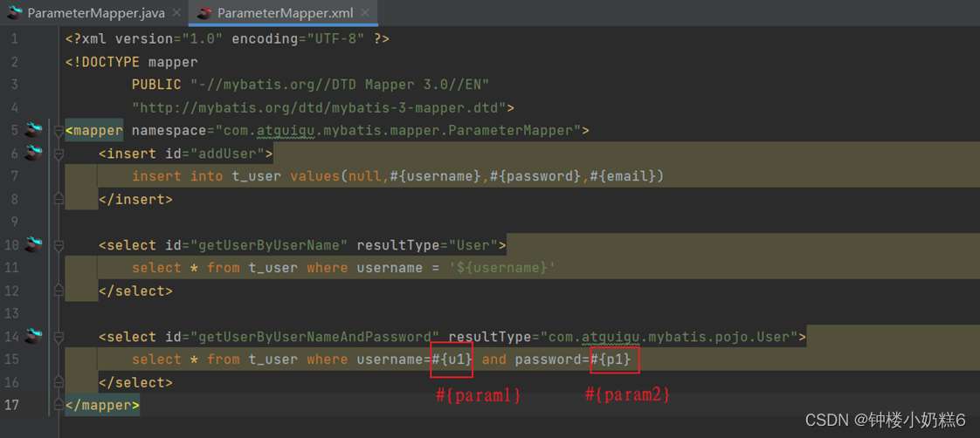Viewport: 980px width, 438px height.
Task: Click the file icon on ParameterMapper.xml tab
Action: pyautogui.click(x=204, y=12)
